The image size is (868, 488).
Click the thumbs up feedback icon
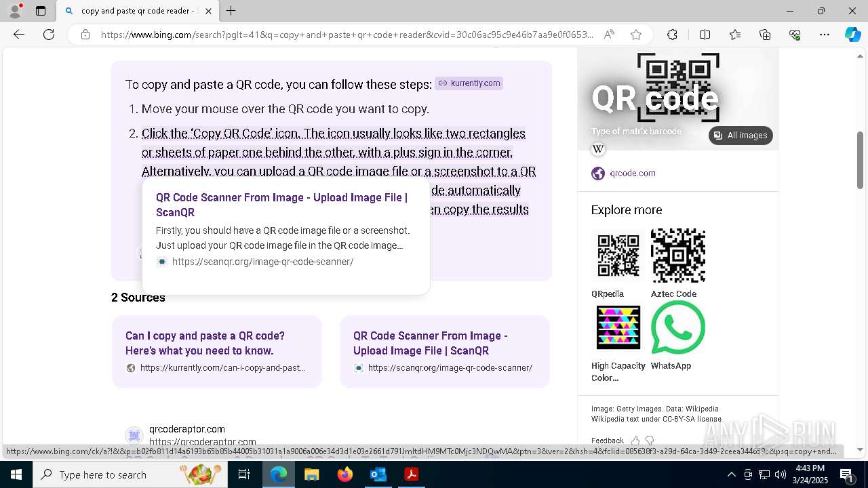pyautogui.click(x=635, y=441)
